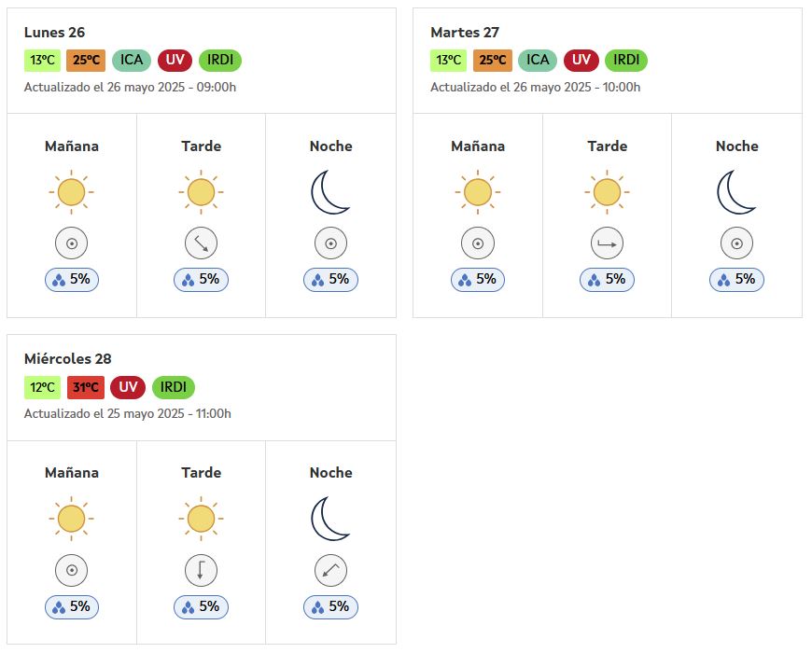Click the Martes 27 day title
Screen dimensions: 812x653
[465, 32]
